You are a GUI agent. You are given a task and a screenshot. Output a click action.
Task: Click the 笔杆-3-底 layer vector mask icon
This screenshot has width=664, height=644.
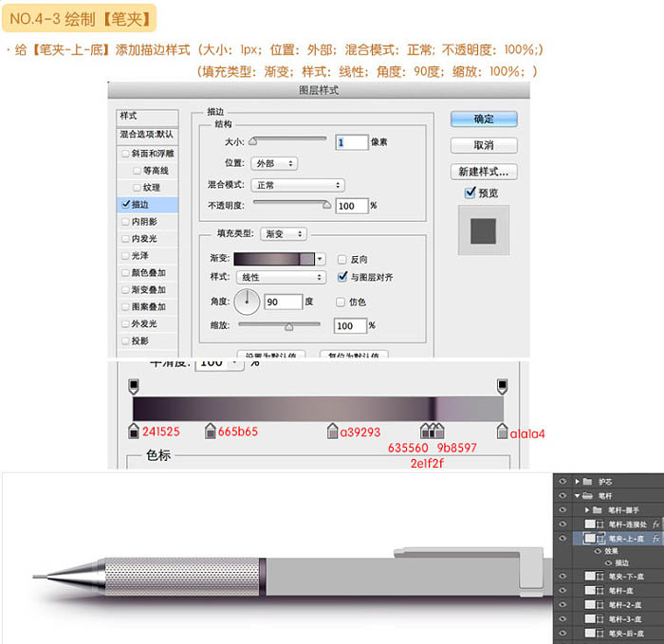click(600, 619)
